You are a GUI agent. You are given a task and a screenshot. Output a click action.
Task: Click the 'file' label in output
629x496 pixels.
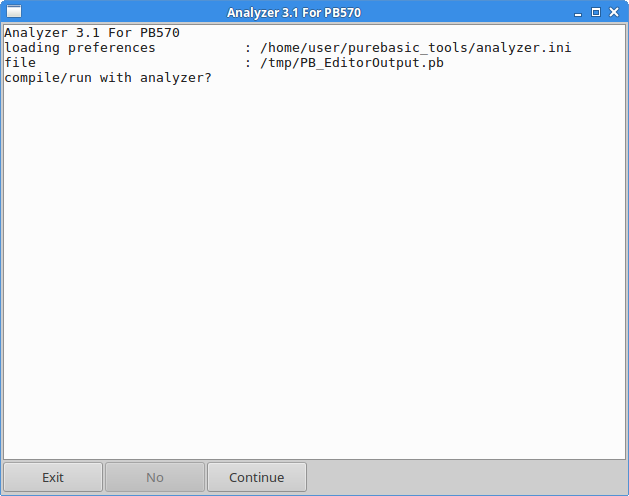[20, 63]
